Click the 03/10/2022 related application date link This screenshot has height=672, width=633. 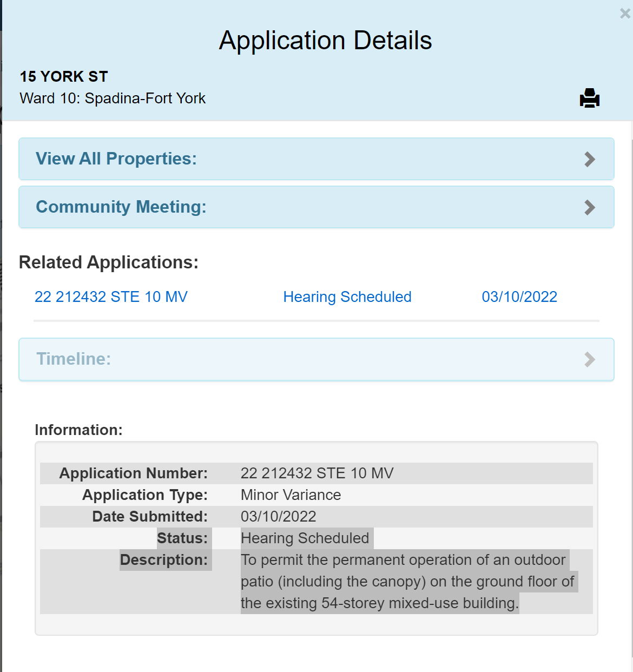(x=519, y=297)
